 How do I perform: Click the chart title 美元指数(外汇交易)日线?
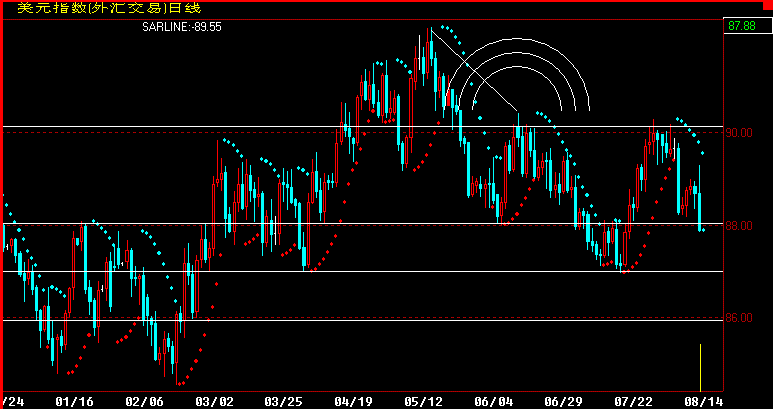point(109,8)
